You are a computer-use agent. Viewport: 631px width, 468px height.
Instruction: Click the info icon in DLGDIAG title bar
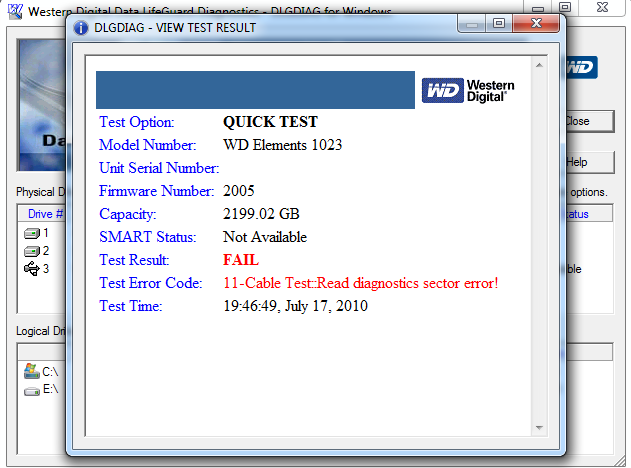click(81, 28)
